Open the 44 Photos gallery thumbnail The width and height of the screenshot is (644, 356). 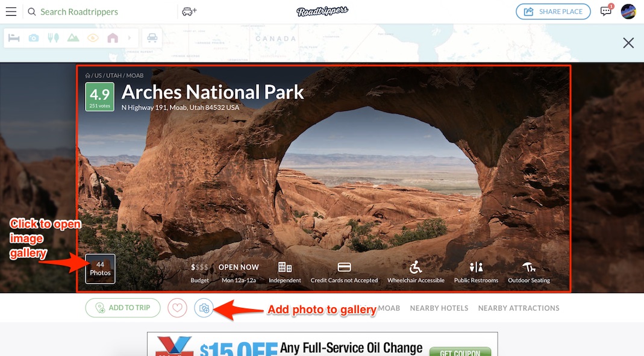click(100, 269)
